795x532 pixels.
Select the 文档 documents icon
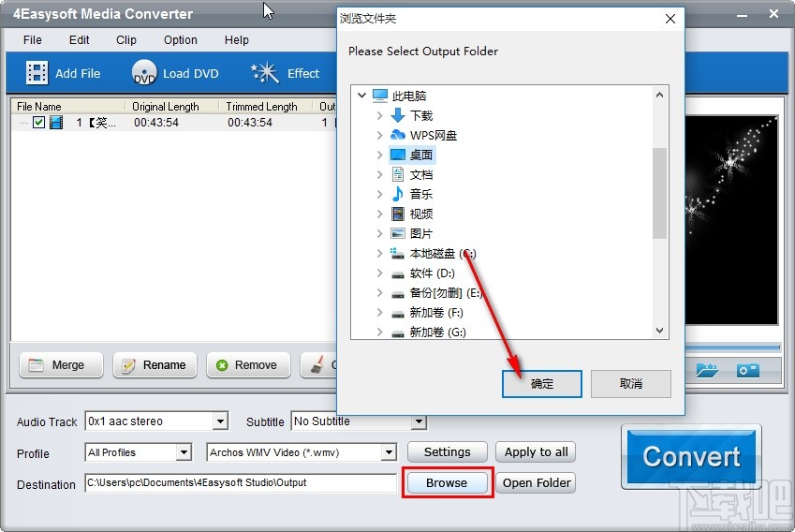(398, 174)
